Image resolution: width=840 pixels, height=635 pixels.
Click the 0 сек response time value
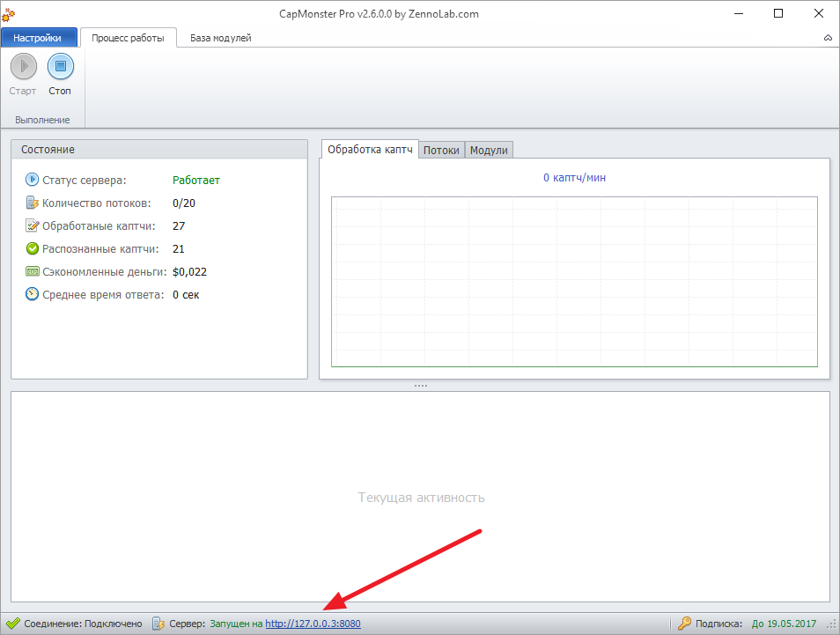186,295
